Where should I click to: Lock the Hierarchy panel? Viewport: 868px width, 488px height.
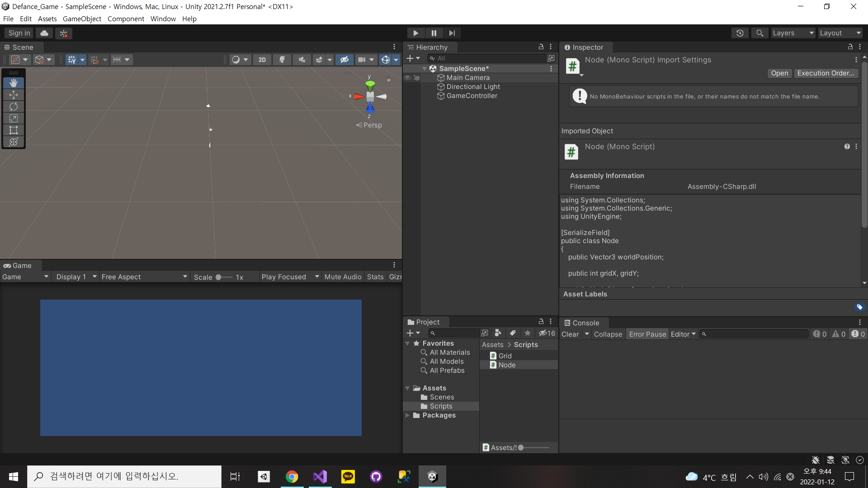[541, 47]
